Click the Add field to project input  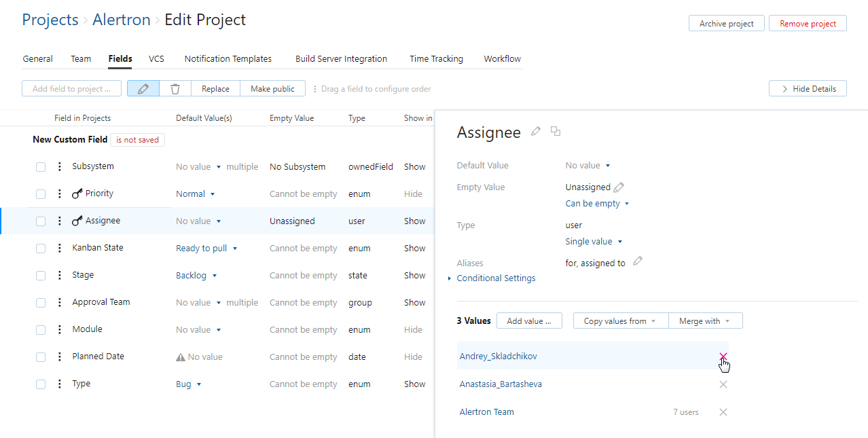point(71,88)
